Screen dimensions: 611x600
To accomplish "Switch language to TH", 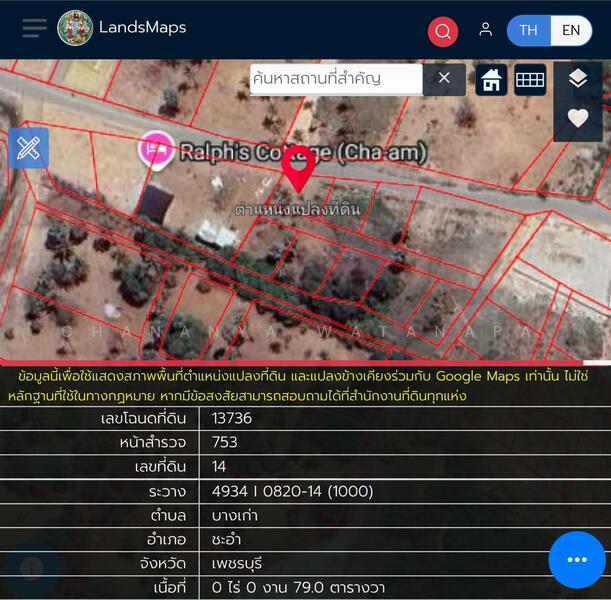I will point(528,30).
